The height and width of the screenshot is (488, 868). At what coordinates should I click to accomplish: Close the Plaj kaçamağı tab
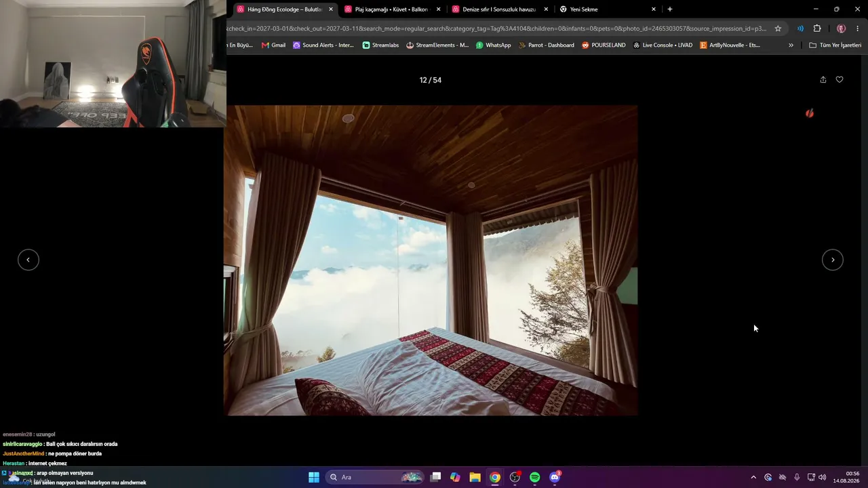coord(439,9)
